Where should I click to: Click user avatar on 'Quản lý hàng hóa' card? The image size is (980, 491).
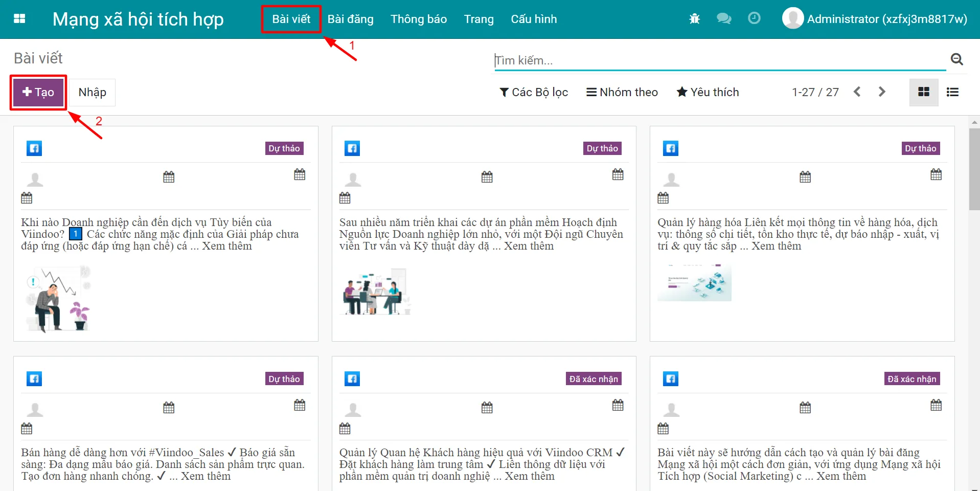tap(671, 180)
